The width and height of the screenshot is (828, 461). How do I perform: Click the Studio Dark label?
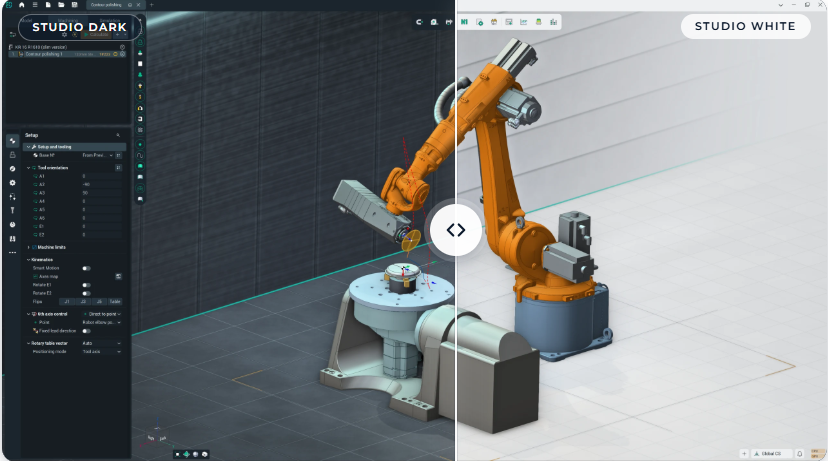click(x=80, y=27)
